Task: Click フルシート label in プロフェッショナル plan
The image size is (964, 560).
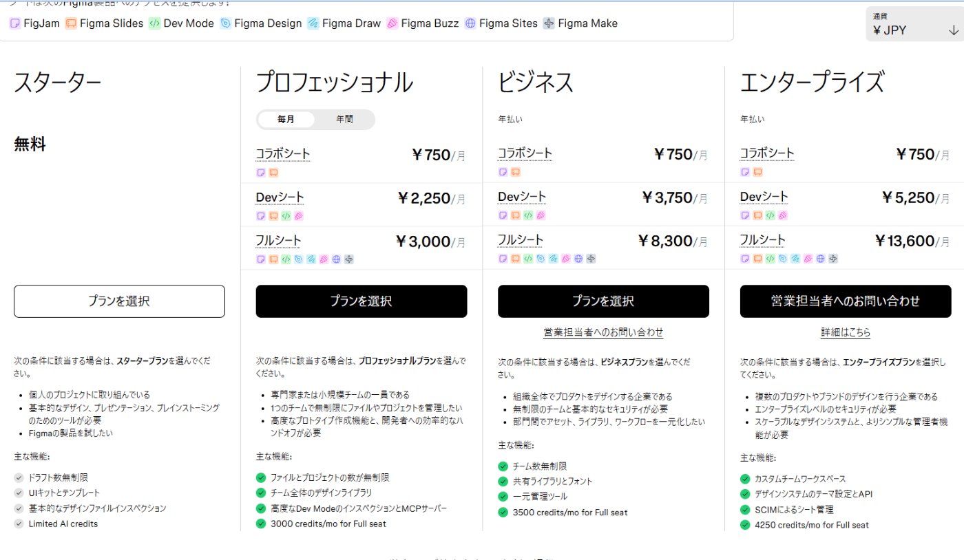Action: (278, 241)
